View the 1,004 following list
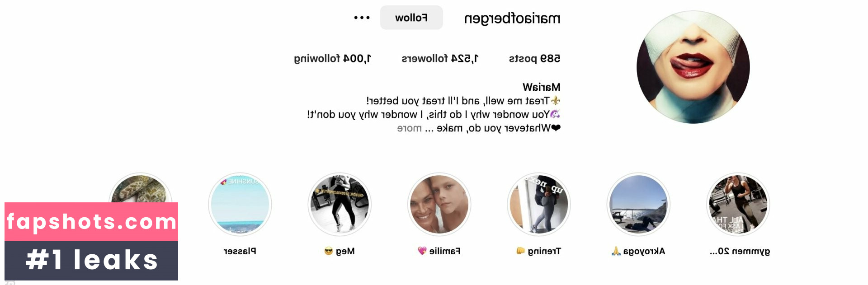The height and width of the screenshot is (285, 868). point(332,59)
